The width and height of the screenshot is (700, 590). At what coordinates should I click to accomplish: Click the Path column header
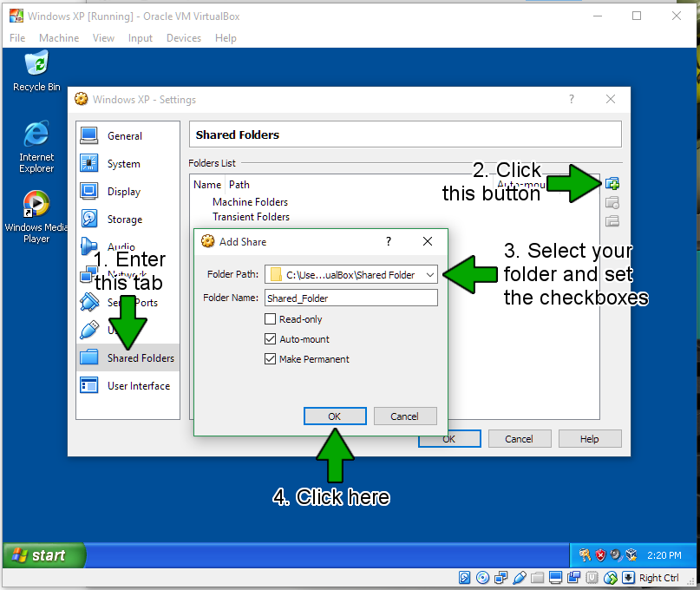(x=239, y=185)
